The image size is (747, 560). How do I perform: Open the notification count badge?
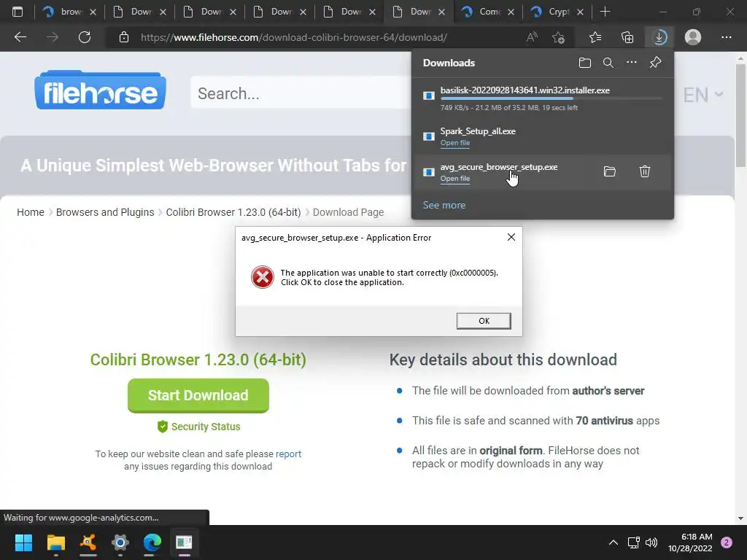[727, 542]
